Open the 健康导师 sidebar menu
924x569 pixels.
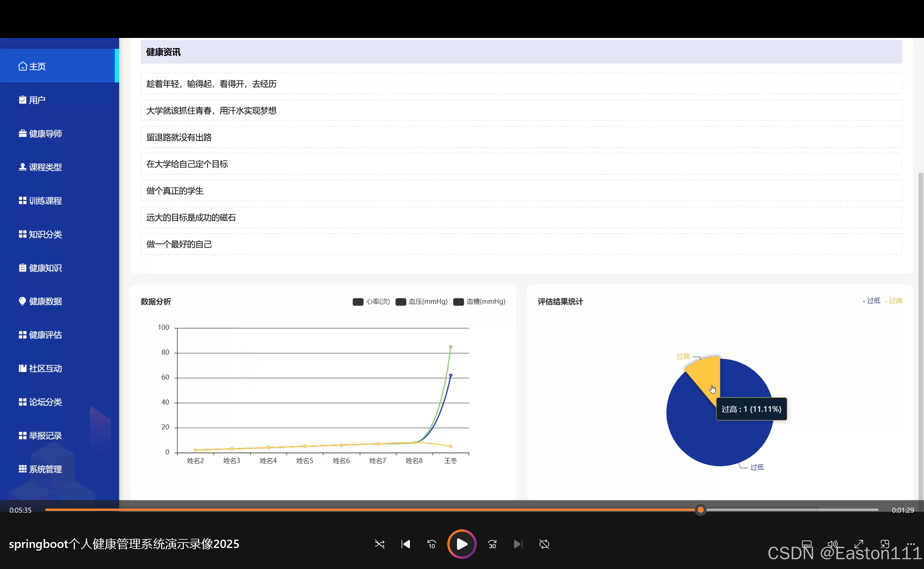(45, 134)
